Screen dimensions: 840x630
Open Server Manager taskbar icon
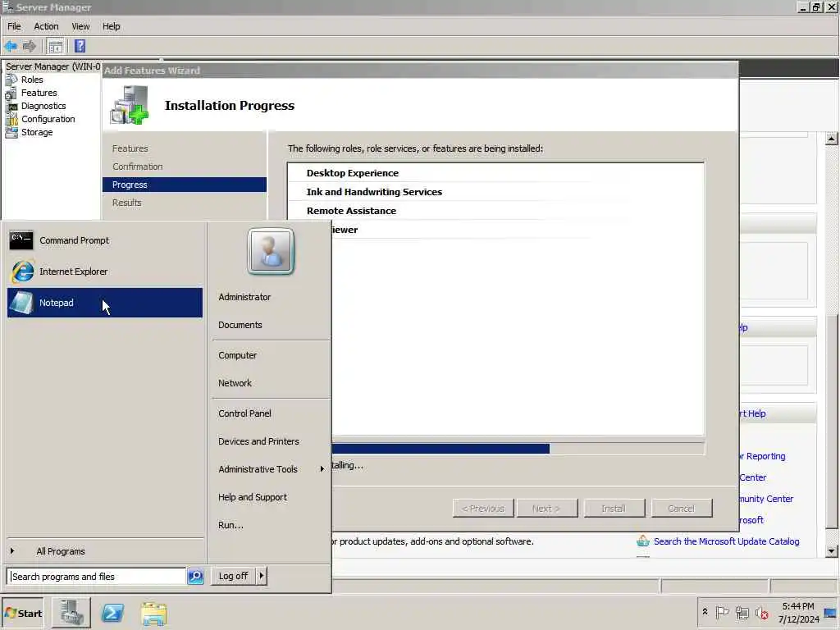71,613
